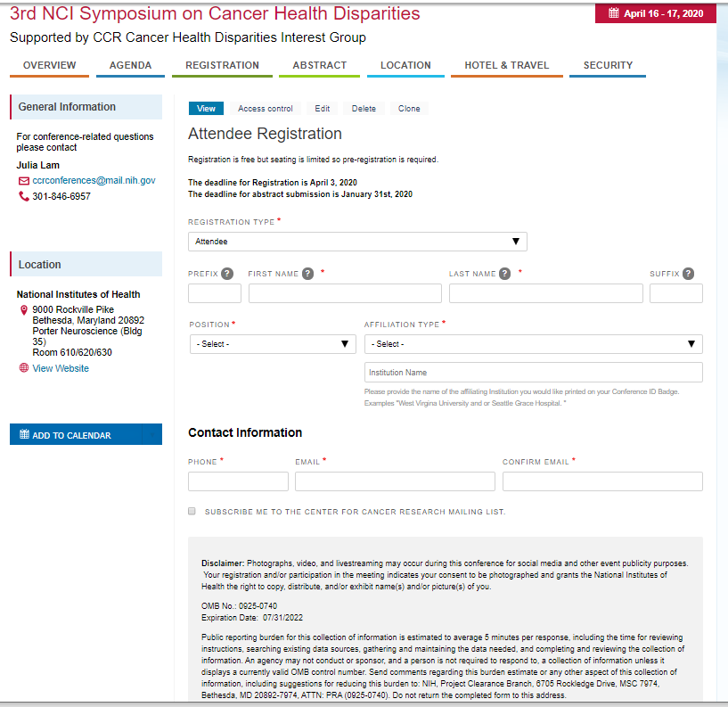
Task: Open the Affiliation Type dropdown
Action: point(533,344)
